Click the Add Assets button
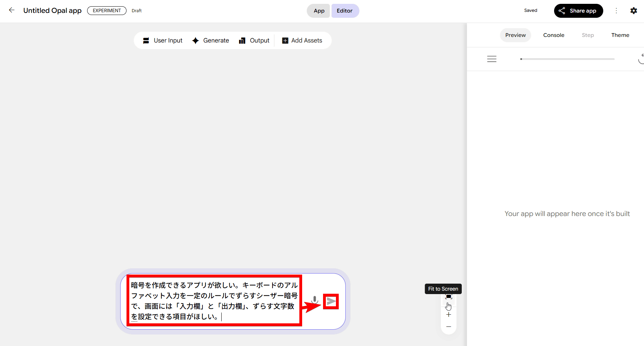This screenshot has width=644, height=346. point(302,40)
